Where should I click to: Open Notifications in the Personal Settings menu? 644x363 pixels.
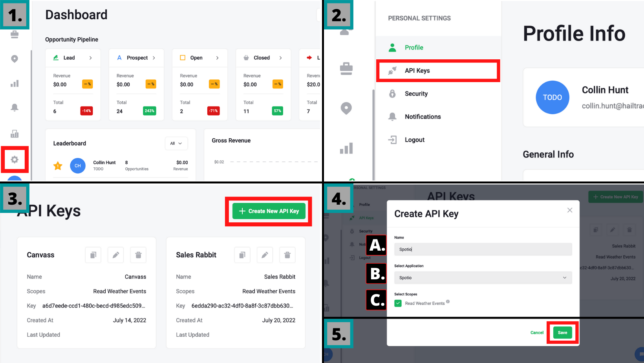pyautogui.click(x=438, y=117)
